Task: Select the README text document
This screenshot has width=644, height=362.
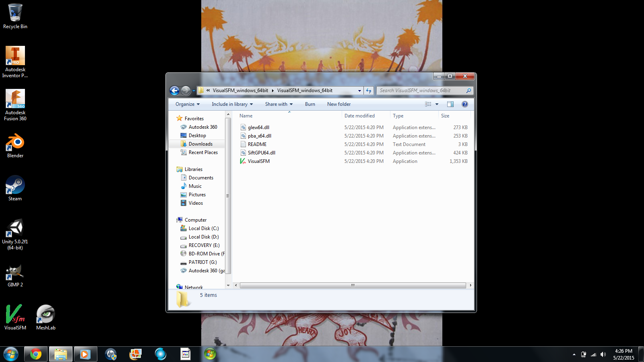Action: click(257, 144)
